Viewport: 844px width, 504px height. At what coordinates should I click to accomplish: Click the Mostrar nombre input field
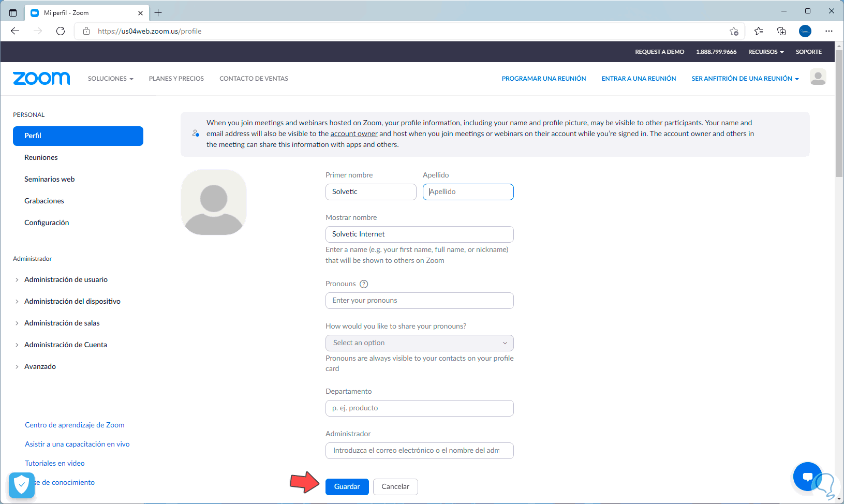click(x=420, y=234)
